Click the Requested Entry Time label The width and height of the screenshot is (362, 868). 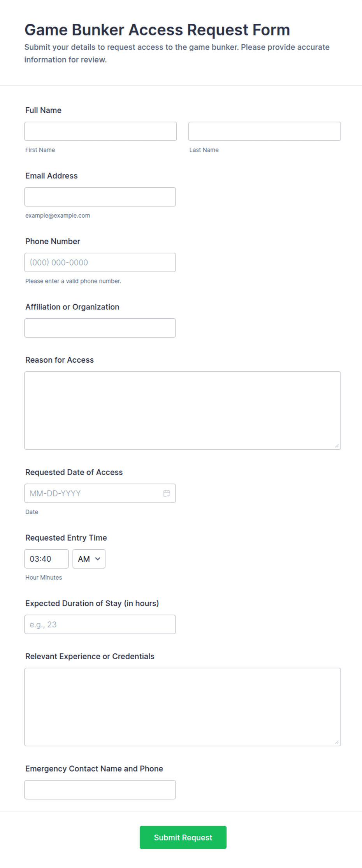66,538
